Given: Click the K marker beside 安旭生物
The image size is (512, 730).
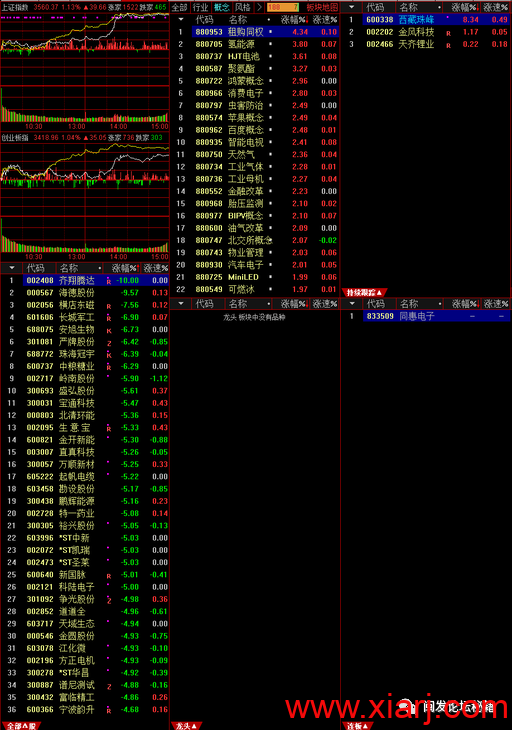Looking at the screenshot, I should pyautogui.click(x=109, y=331).
